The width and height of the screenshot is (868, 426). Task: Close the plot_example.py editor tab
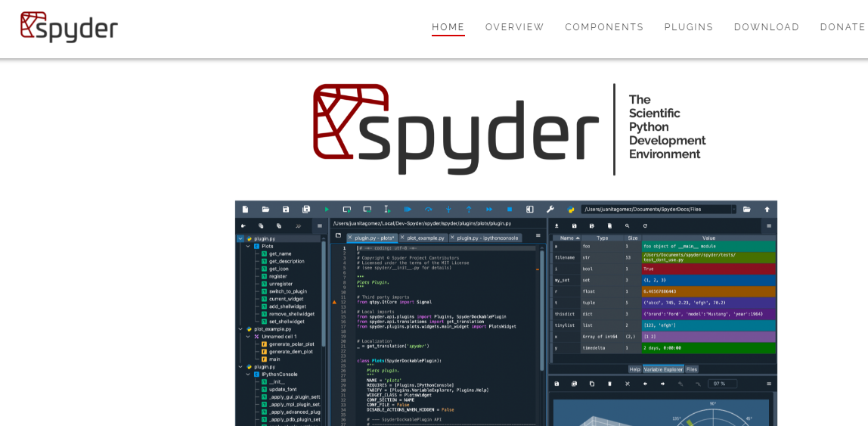click(403, 238)
